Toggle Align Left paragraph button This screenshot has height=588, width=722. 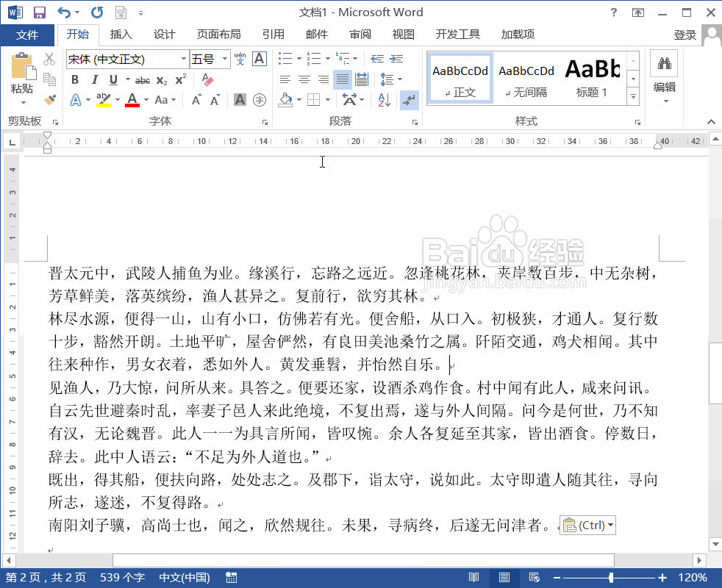[285, 79]
